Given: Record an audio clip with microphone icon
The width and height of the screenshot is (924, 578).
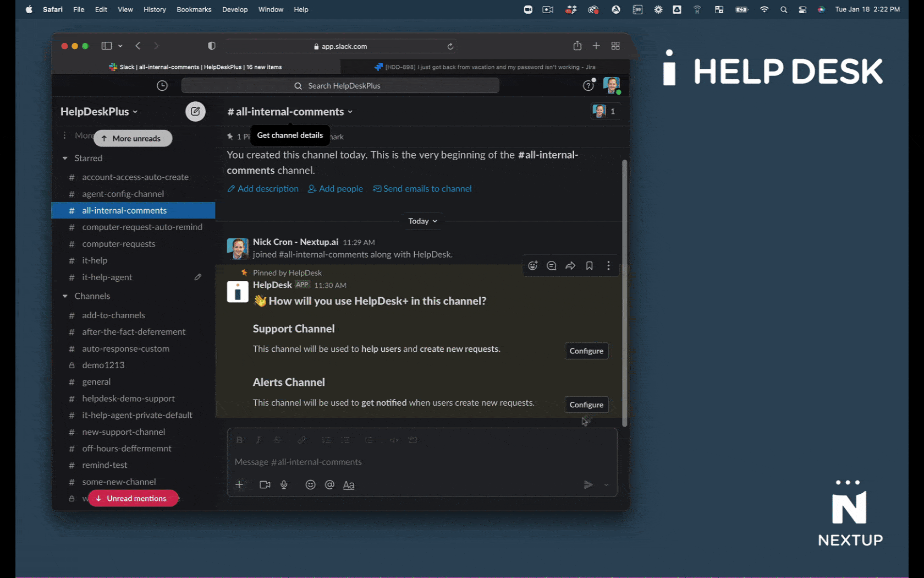Looking at the screenshot, I should (284, 484).
